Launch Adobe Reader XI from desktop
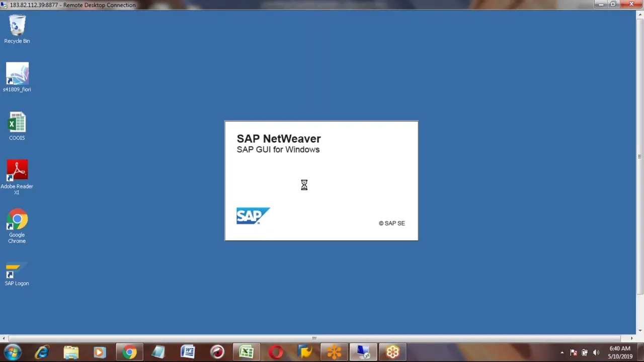The height and width of the screenshot is (362, 644). click(x=17, y=177)
